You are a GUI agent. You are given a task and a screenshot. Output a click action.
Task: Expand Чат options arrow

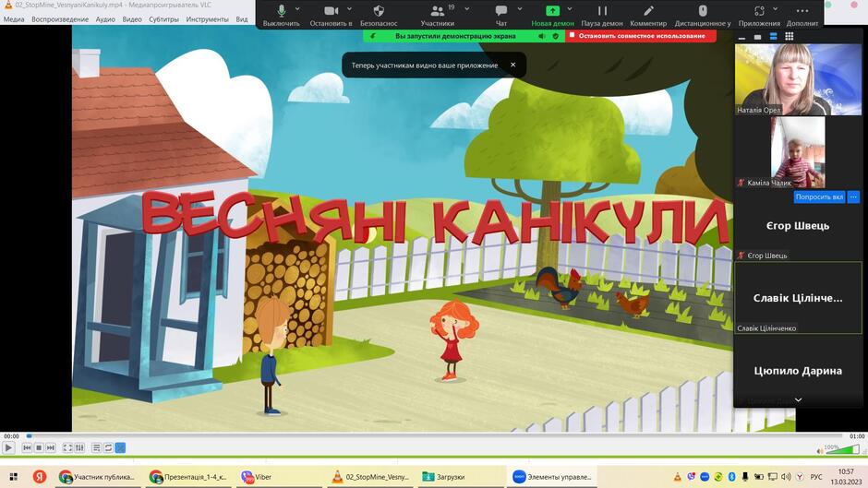point(519,9)
